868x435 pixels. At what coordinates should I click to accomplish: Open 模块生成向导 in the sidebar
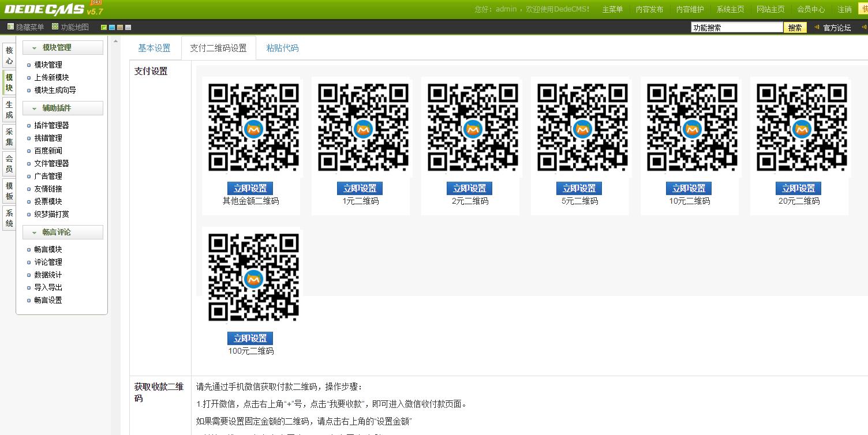pos(55,90)
